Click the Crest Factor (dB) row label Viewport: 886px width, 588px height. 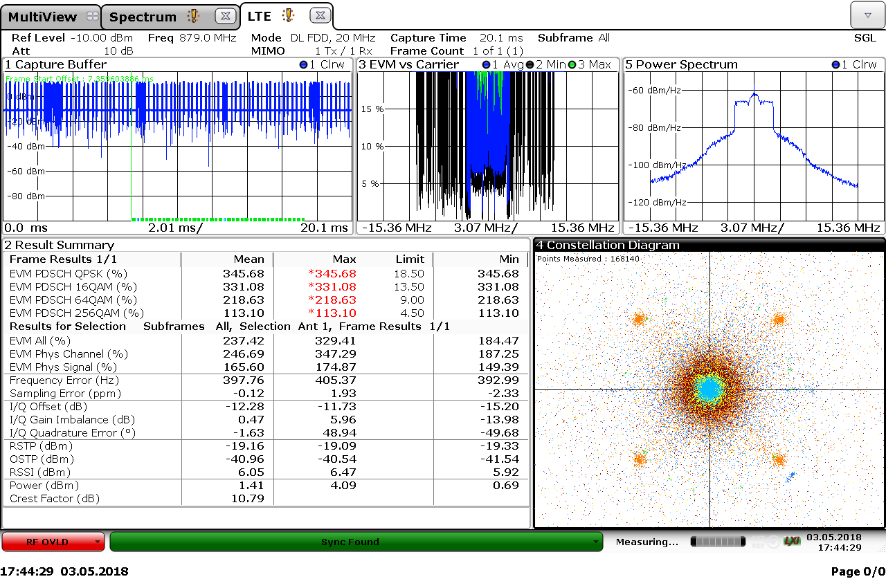pyautogui.click(x=55, y=499)
